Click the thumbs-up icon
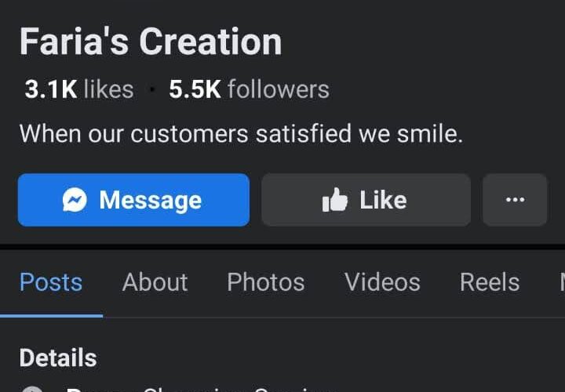This screenshot has height=392, width=565. (335, 200)
